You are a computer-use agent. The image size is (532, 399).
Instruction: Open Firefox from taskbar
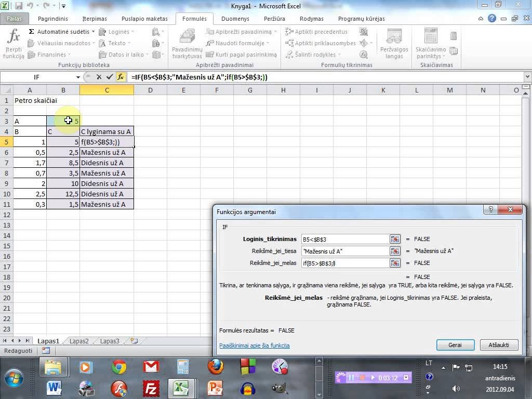coord(216,367)
